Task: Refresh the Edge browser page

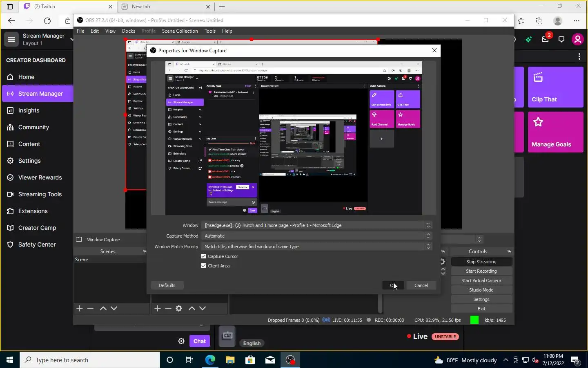Action: [47, 20]
